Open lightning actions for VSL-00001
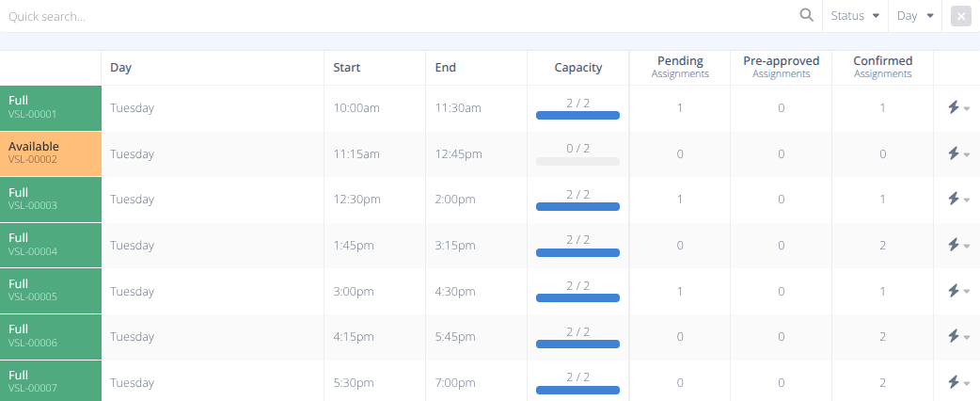This screenshot has height=401, width=980. pos(958,107)
